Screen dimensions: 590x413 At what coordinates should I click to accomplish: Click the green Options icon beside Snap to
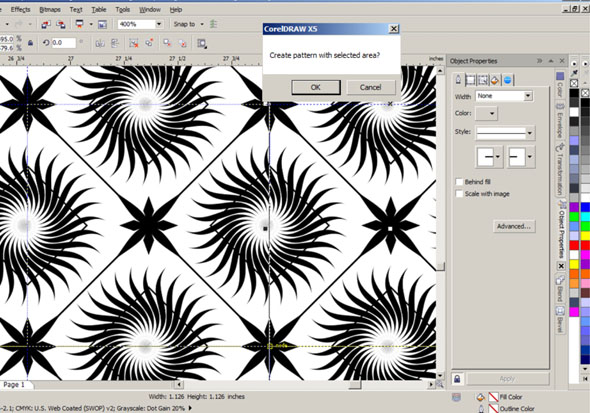coord(213,24)
